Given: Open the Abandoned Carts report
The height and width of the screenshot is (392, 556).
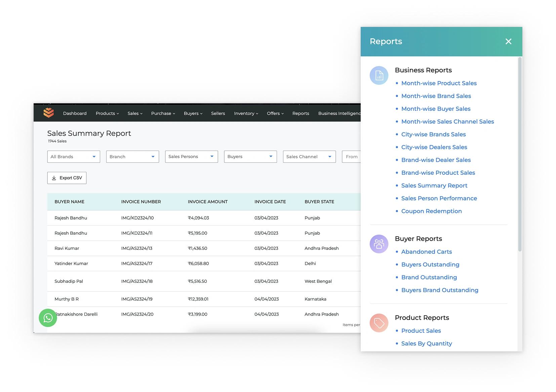Looking at the screenshot, I should tap(426, 252).
